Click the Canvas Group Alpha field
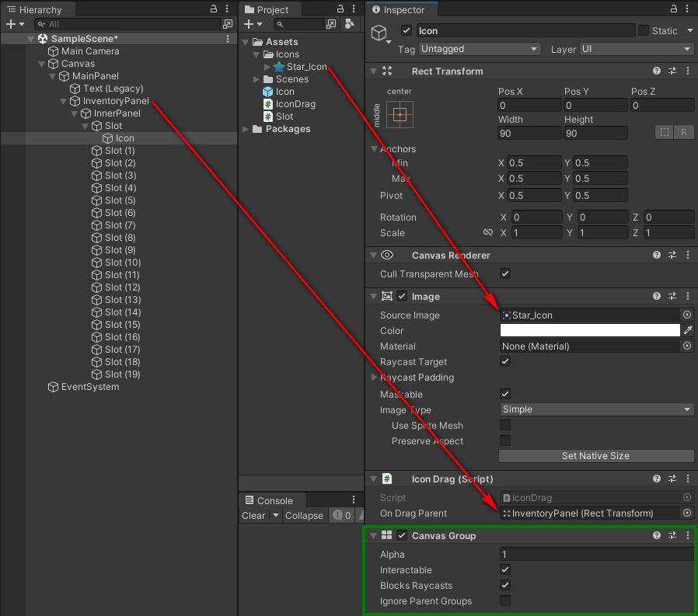The image size is (698, 616). 596,554
